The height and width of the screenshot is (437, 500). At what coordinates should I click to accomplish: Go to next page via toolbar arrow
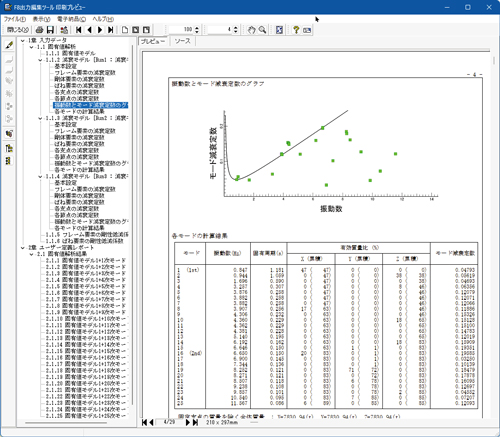[100, 30]
